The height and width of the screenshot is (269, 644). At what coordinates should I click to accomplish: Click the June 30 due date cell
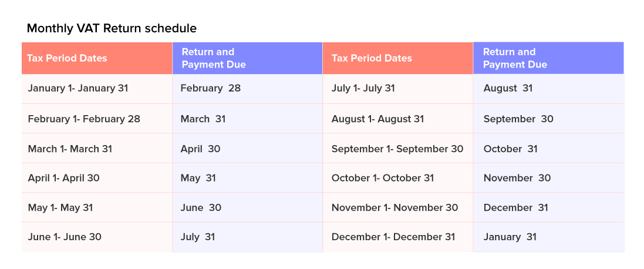(x=201, y=208)
